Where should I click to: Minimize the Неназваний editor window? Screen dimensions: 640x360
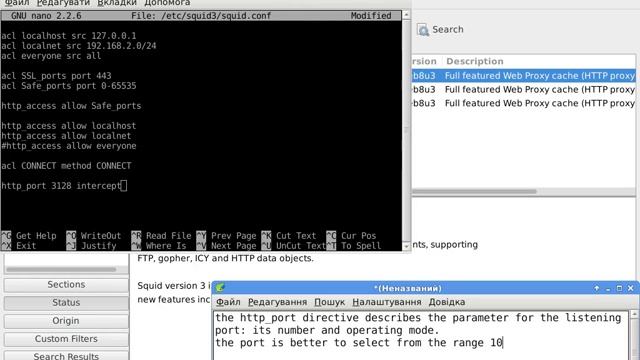point(608,288)
